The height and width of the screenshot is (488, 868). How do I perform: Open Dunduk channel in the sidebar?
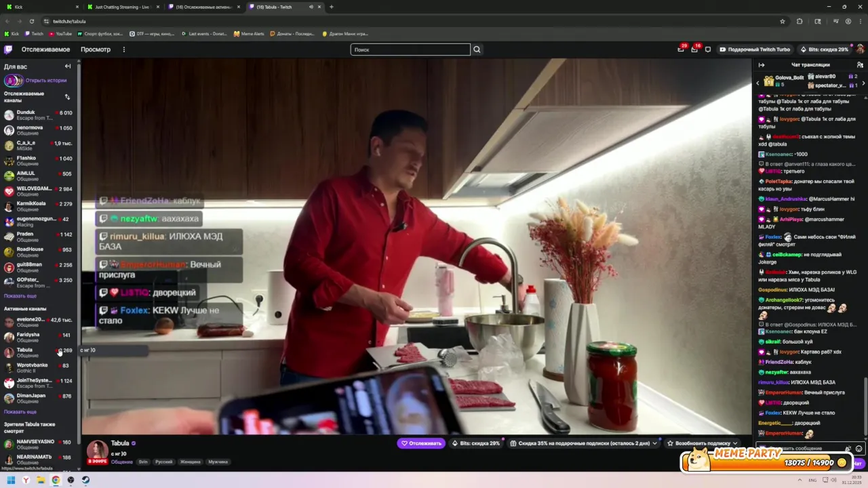(x=38, y=115)
